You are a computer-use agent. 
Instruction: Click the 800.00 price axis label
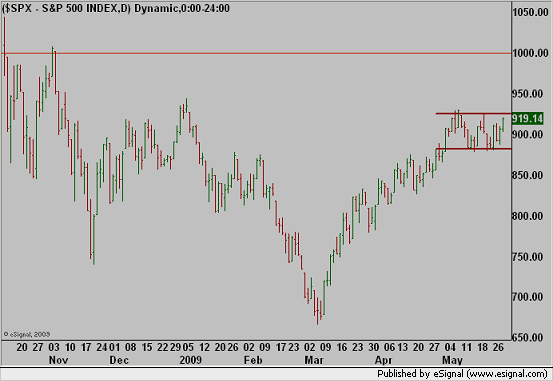(527, 216)
